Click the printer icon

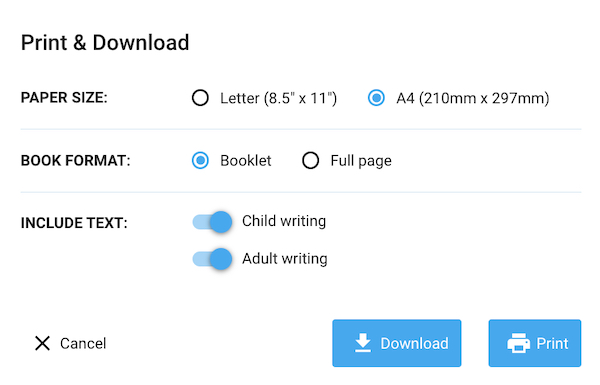click(x=518, y=343)
